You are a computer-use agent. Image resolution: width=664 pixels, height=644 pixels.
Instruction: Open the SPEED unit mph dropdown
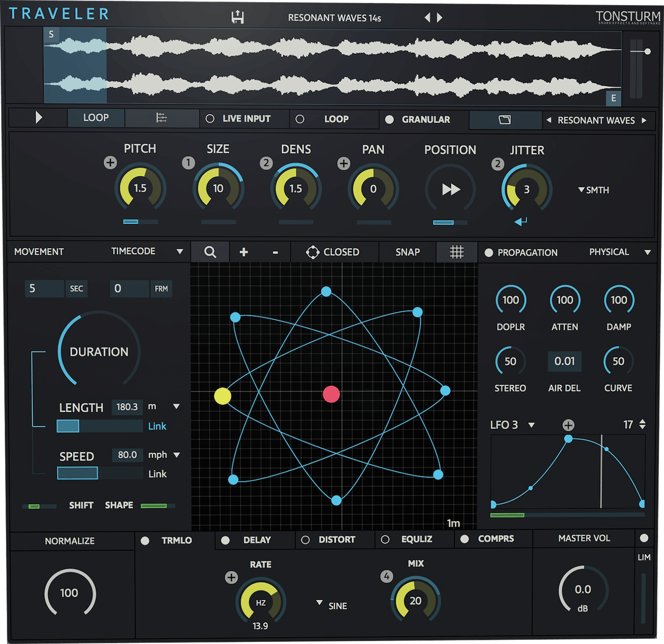(176, 455)
